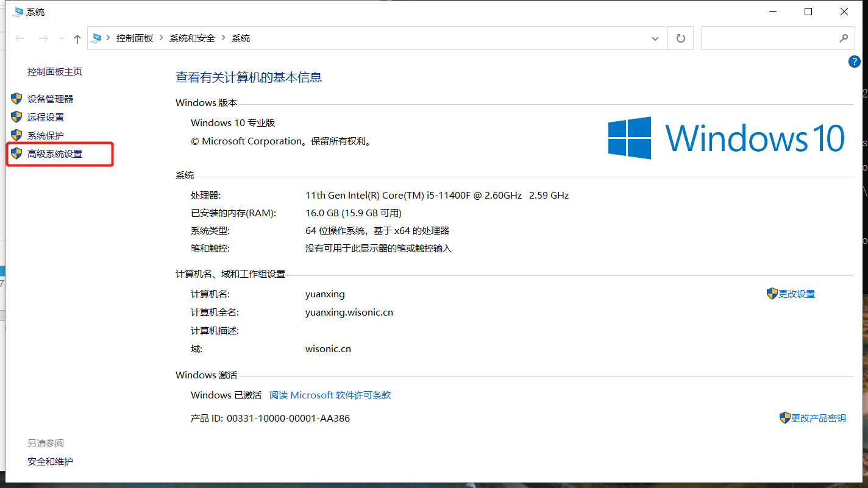The height and width of the screenshot is (488, 868).
Task: Open the address bar history dropdown
Action: (655, 38)
